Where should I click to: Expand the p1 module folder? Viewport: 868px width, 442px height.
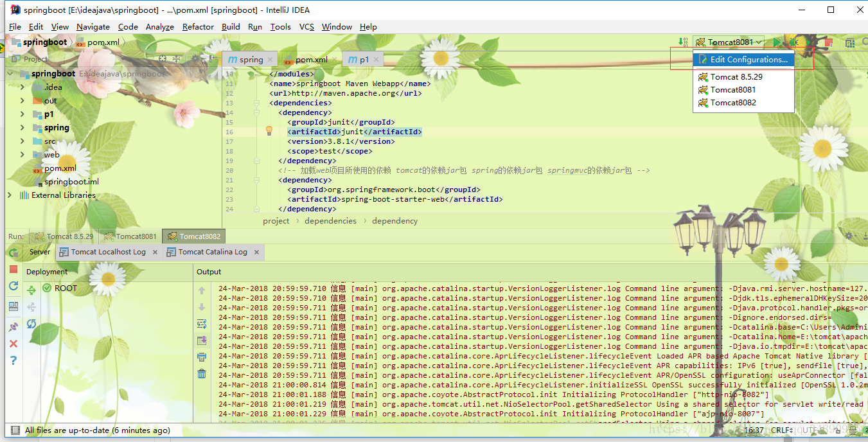click(x=22, y=114)
